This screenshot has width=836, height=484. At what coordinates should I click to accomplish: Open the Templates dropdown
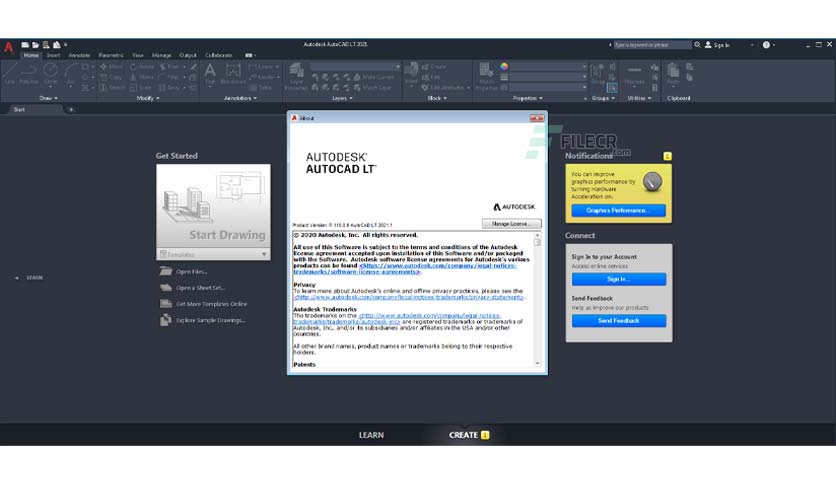[x=213, y=254]
